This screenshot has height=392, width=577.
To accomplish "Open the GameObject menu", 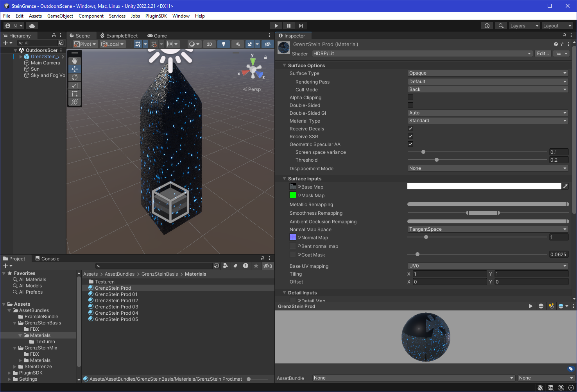I will pyautogui.click(x=60, y=16).
